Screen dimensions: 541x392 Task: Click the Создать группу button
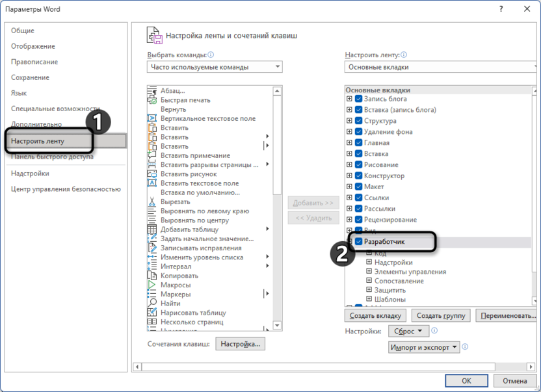click(441, 316)
